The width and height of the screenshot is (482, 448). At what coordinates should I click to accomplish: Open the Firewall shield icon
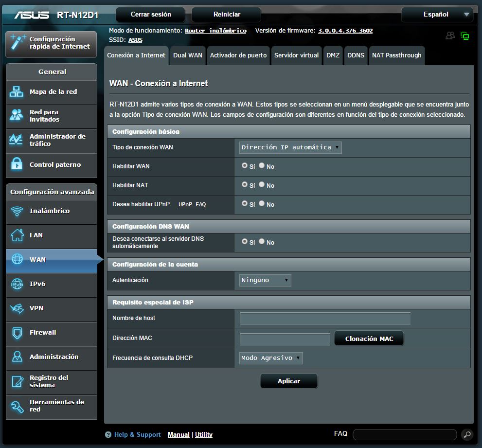(x=17, y=333)
